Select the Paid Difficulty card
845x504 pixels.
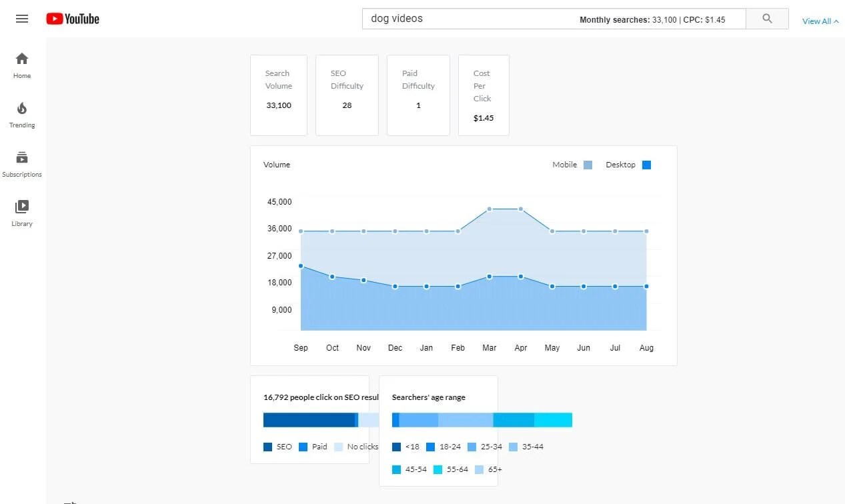(418, 95)
